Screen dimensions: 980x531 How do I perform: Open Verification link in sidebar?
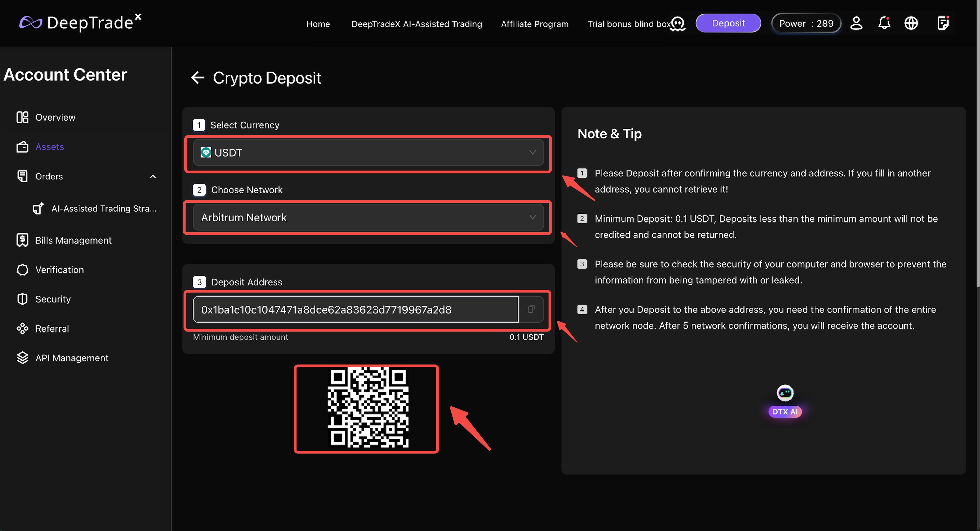(59, 270)
